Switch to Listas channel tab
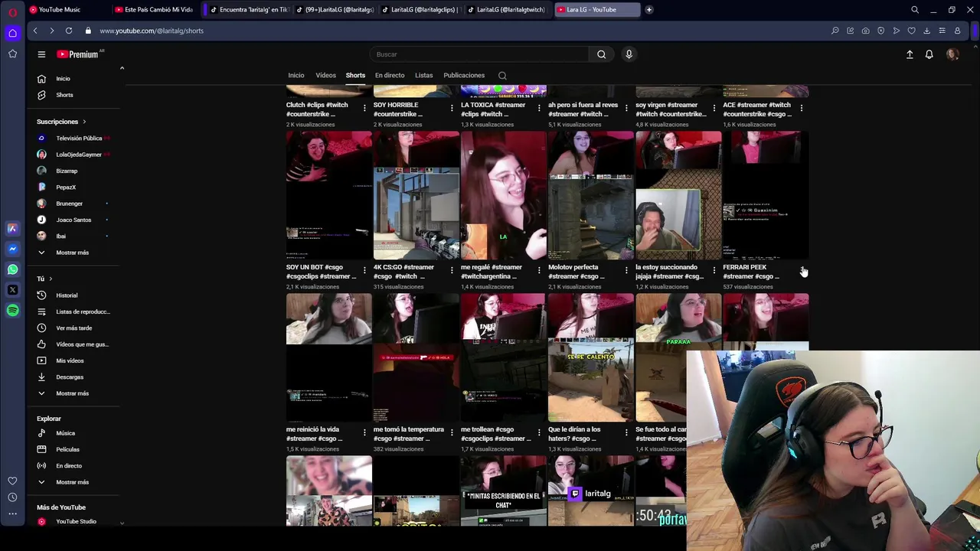Viewport: 980px width, 551px height. [x=423, y=76]
